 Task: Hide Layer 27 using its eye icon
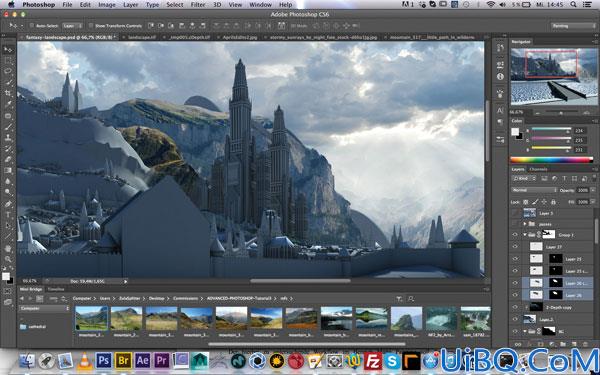[515, 247]
